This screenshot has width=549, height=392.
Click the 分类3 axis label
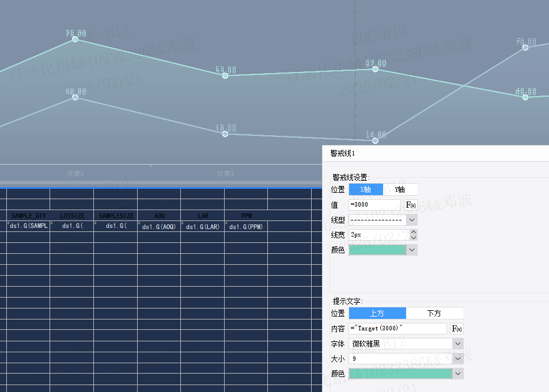coord(225,173)
